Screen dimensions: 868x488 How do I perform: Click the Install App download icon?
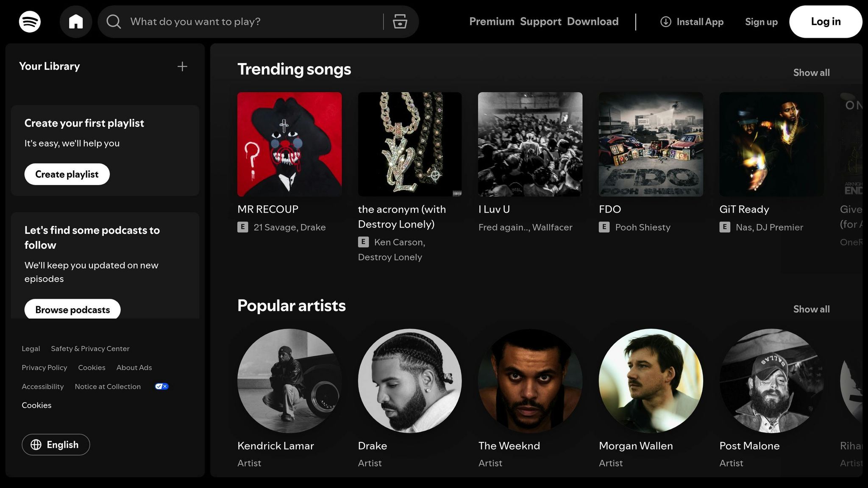[665, 22]
